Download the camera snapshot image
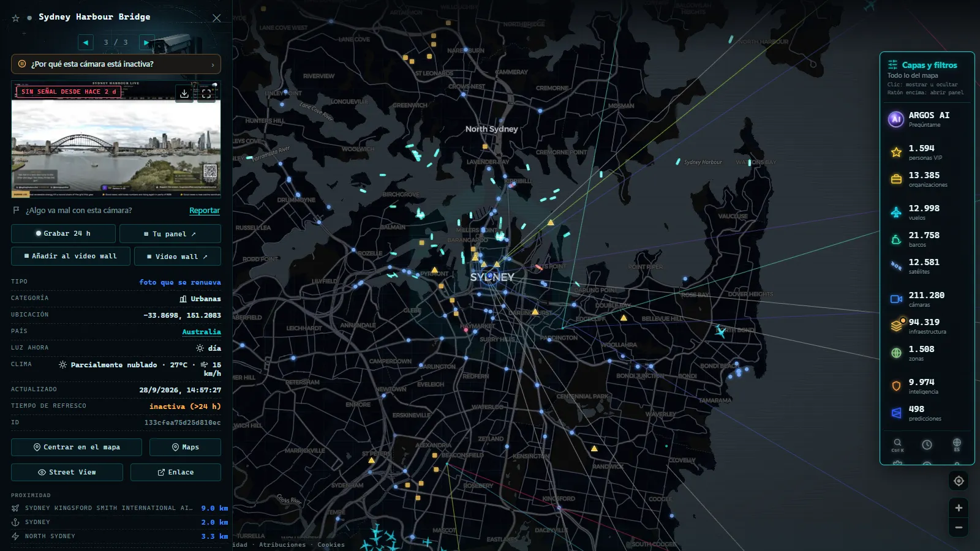 coord(184,93)
